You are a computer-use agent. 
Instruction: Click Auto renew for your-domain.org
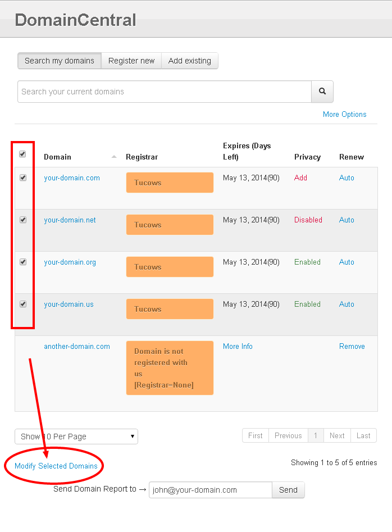[347, 262]
